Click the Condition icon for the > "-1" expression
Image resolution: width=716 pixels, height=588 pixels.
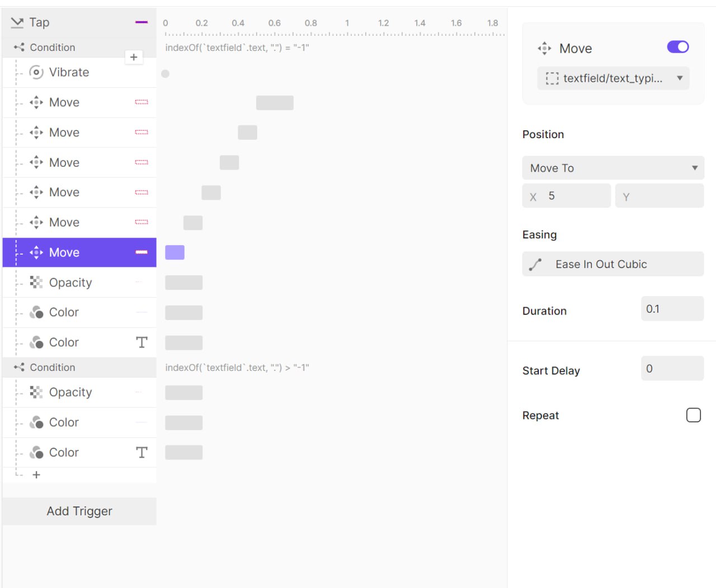tap(19, 368)
